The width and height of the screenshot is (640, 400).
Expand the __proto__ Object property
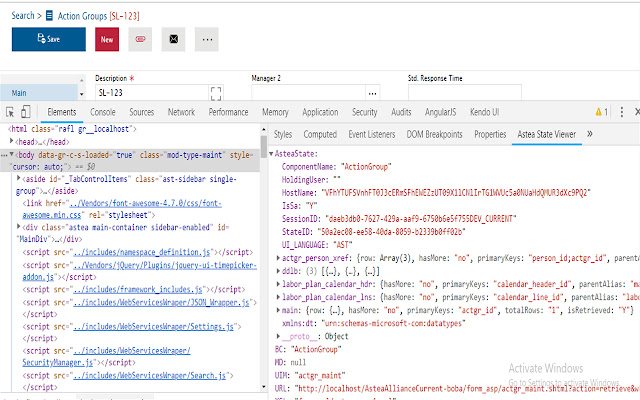point(278,336)
